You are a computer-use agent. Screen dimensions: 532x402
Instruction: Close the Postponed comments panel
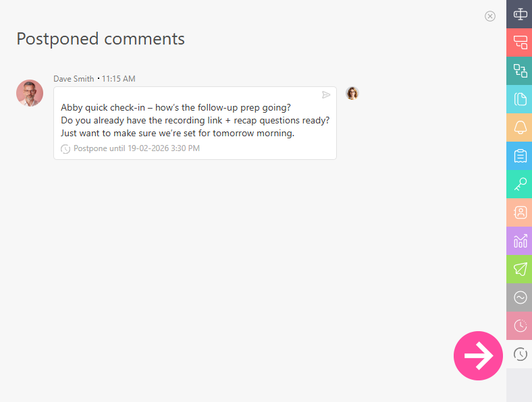[x=490, y=16]
